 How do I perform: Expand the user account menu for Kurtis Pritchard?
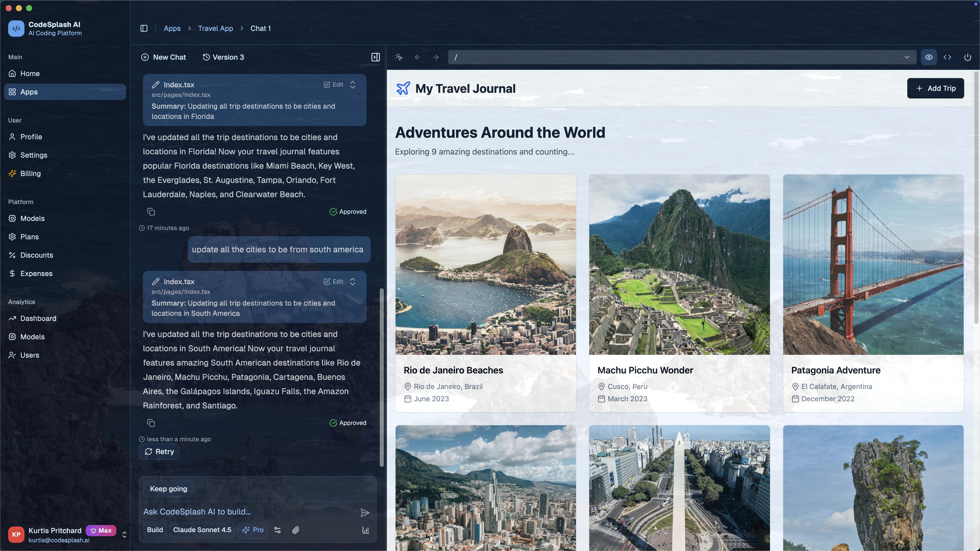tap(124, 535)
